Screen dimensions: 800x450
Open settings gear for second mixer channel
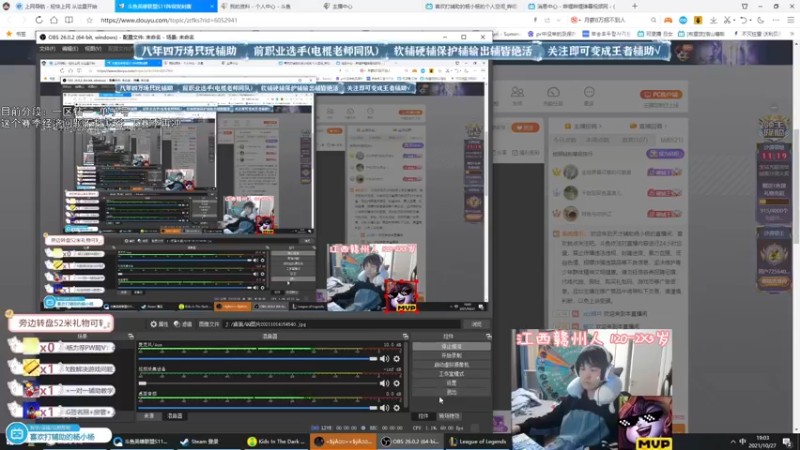point(396,383)
